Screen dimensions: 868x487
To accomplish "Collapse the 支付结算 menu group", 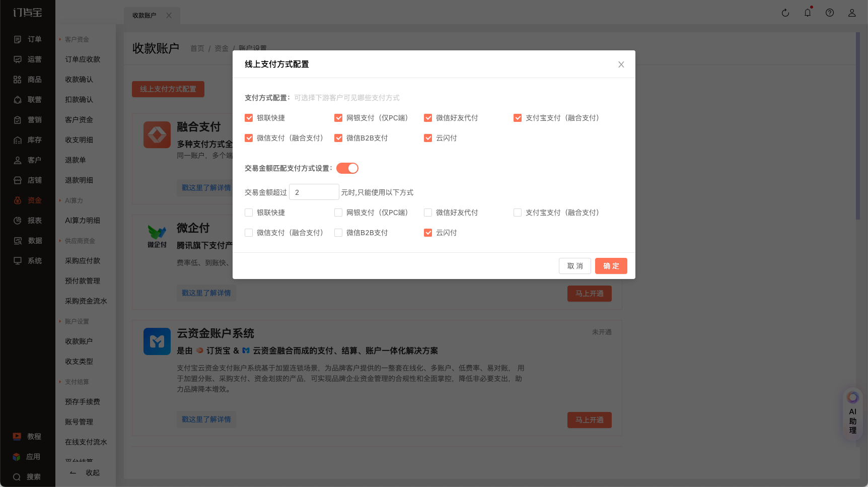I will (x=75, y=382).
